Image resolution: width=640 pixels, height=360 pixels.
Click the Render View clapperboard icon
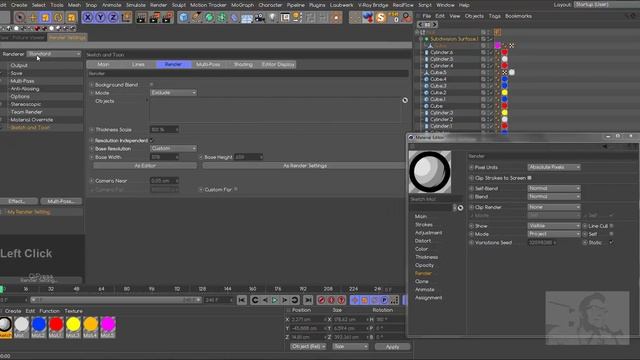[141, 18]
